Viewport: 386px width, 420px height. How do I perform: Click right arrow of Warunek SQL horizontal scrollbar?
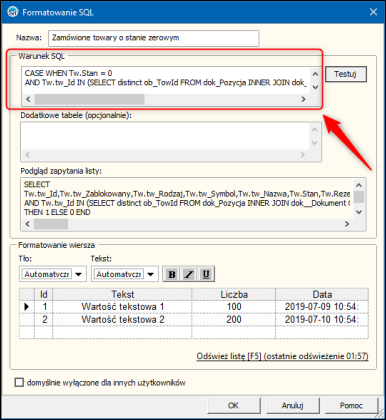303,99
